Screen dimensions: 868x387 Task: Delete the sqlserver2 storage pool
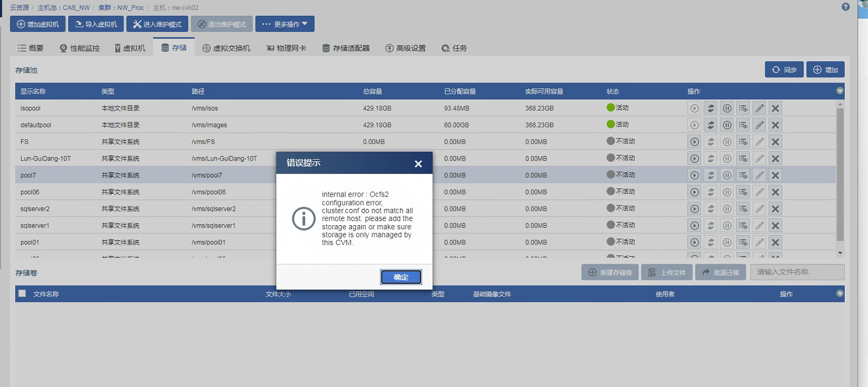[x=775, y=208]
